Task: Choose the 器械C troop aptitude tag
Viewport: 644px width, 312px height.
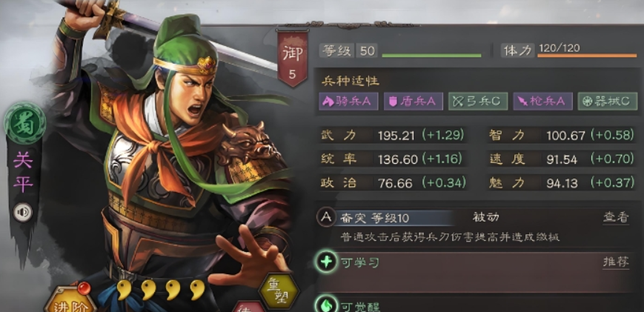Action: pos(608,102)
